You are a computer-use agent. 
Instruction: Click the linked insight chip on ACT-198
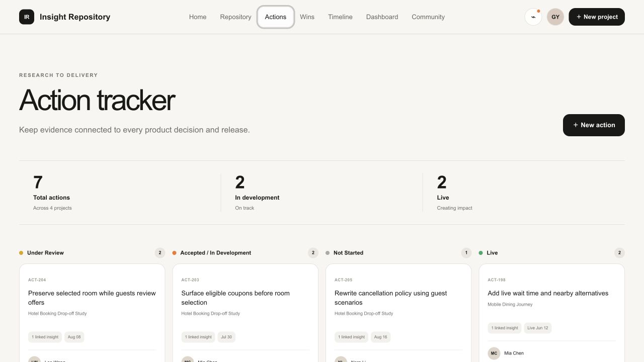tap(505, 328)
